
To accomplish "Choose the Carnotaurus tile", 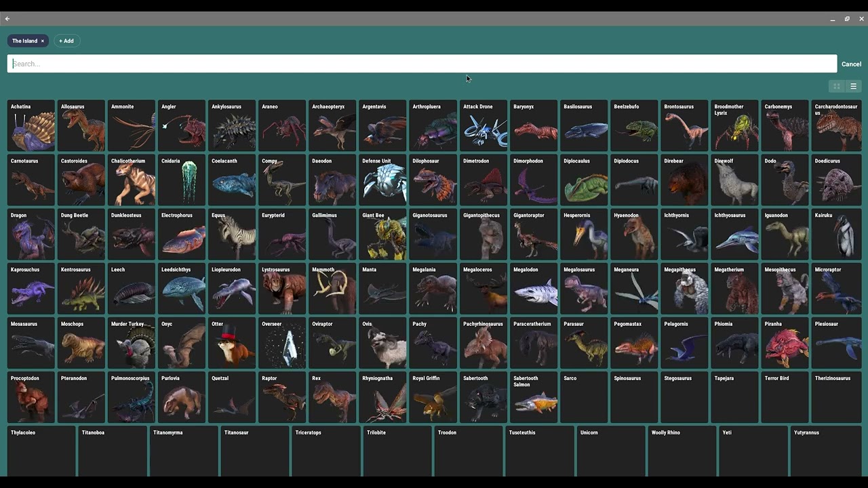I will (x=31, y=180).
